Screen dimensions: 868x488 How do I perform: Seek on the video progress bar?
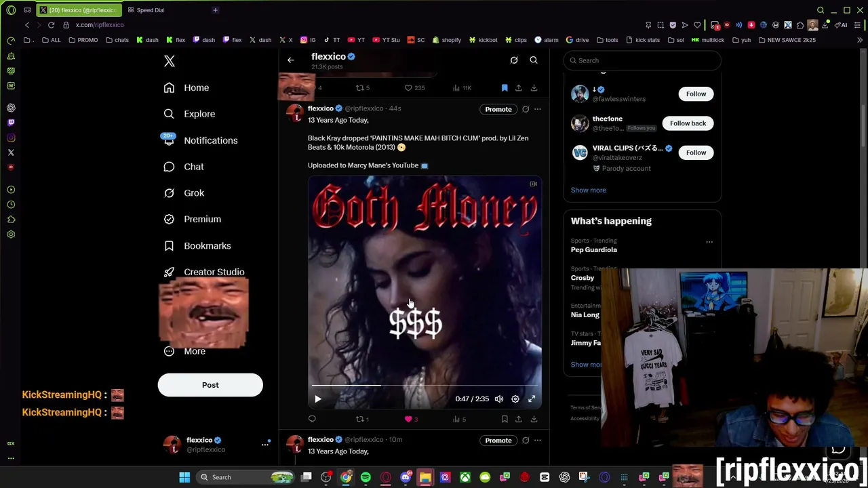point(425,385)
